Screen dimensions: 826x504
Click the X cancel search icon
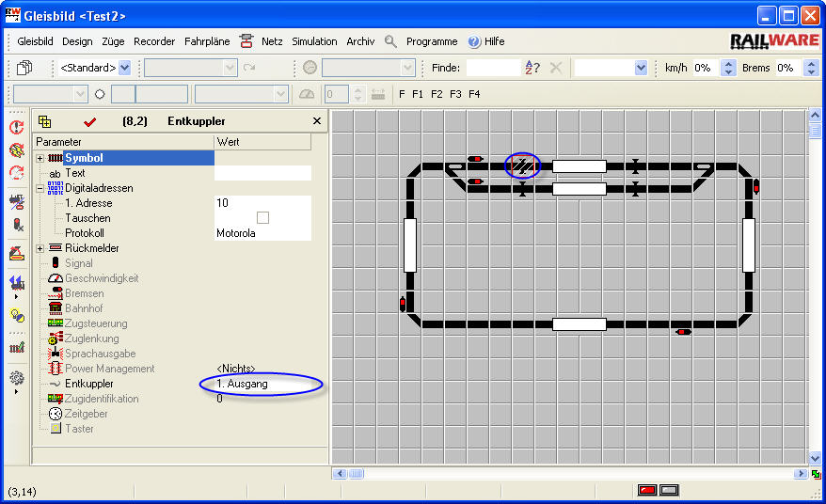click(x=556, y=68)
